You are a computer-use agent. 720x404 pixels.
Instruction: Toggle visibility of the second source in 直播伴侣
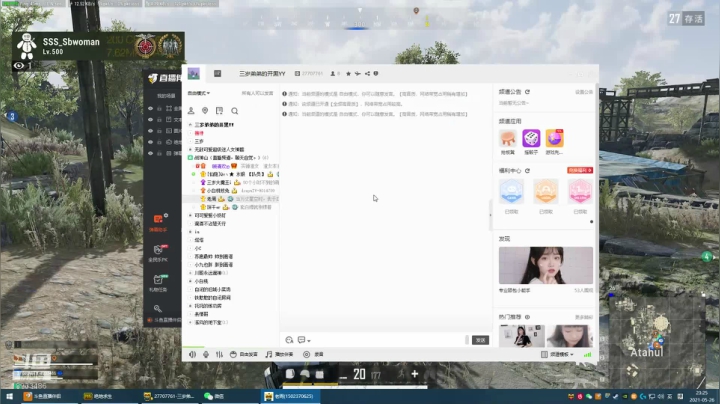click(x=150, y=119)
